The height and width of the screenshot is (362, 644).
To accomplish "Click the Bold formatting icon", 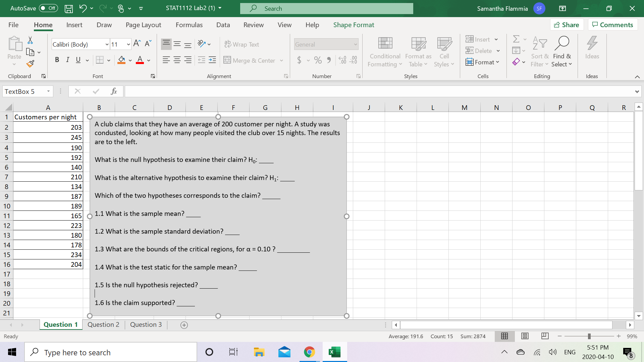I will pyautogui.click(x=57, y=59).
